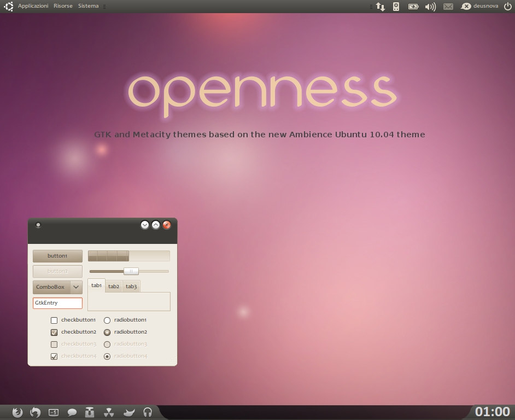Image resolution: width=515 pixels, height=420 pixels.
Task: Click the slider track right of the handle
Action: tap(154, 271)
